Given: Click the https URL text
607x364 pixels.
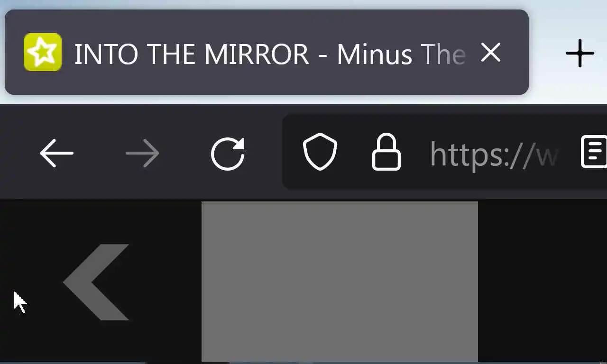Looking at the screenshot, I should pyautogui.click(x=493, y=154).
